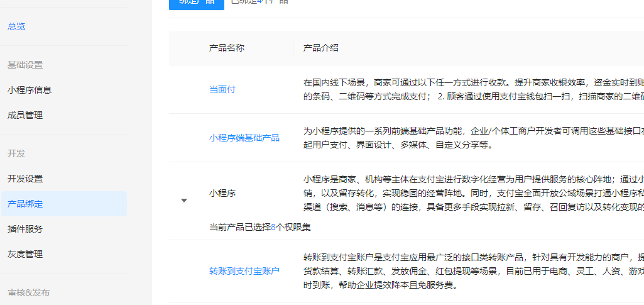This screenshot has width=644, height=305.
Task: Expand the 小程序 row triangle arrow
Action: [184, 200]
